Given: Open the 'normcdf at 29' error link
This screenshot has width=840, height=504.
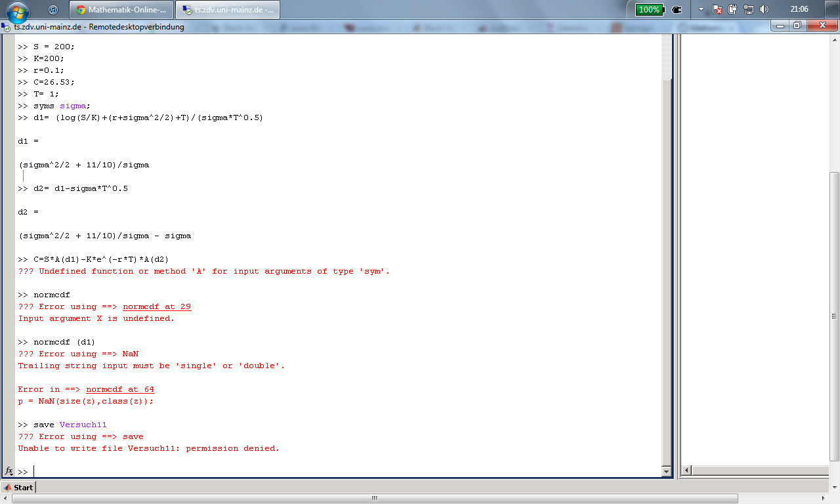Looking at the screenshot, I should (x=157, y=306).
